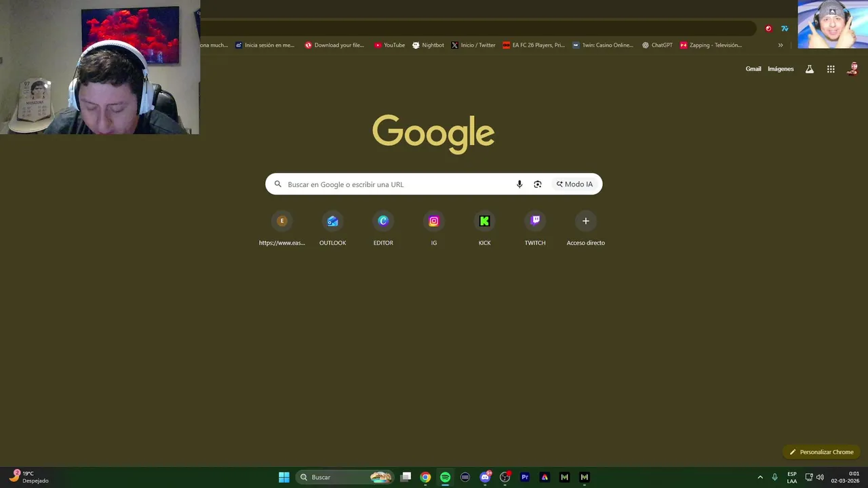Open Google Lens image search icon
Image resolution: width=868 pixels, height=488 pixels.
point(538,184)
